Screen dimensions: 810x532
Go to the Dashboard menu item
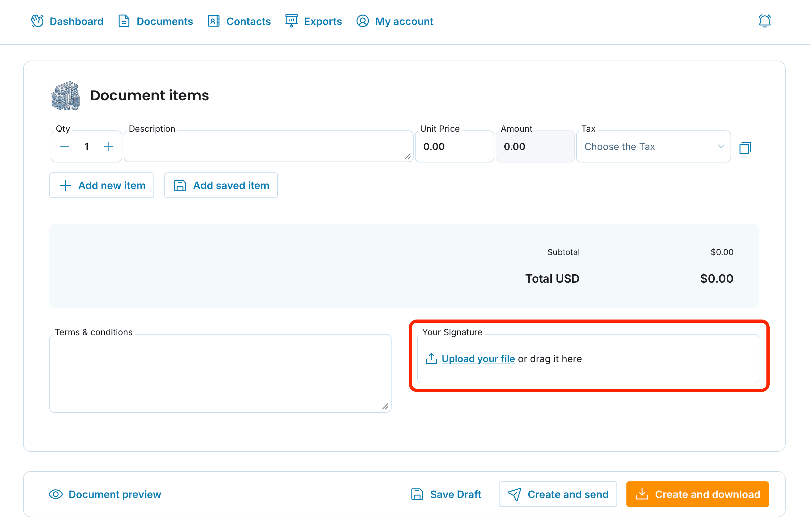click(67, 21)
